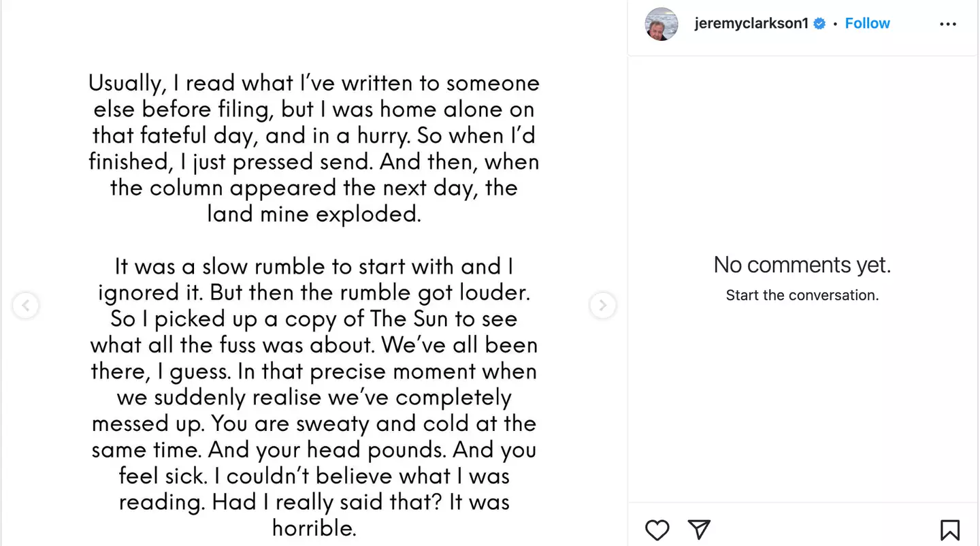Like the post with the heart icon
The height and width of the screenshot is (546, 980).
coord(657,530)
